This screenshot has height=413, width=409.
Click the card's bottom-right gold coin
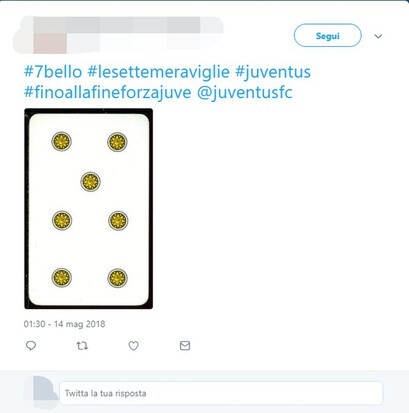(x=117, y=278)
